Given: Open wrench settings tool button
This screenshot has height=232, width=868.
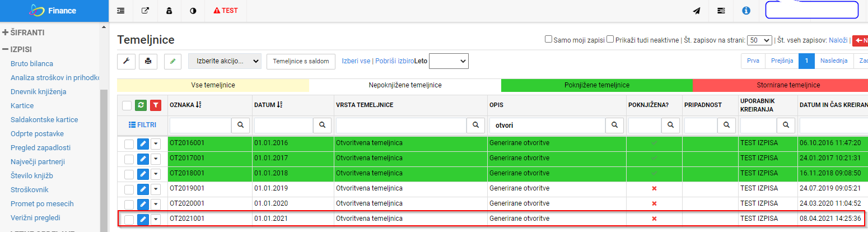Looking at the screenshot, I should [x=125, y=61].
